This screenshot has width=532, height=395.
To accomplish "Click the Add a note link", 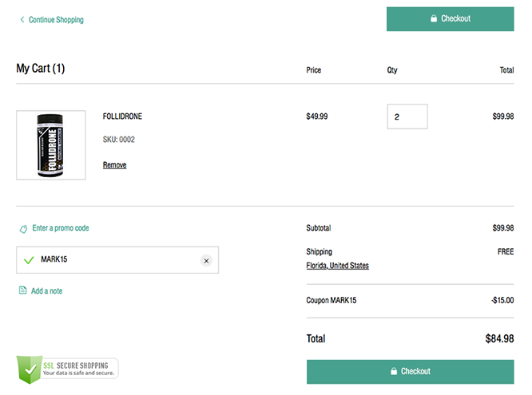I will [46, 291].
